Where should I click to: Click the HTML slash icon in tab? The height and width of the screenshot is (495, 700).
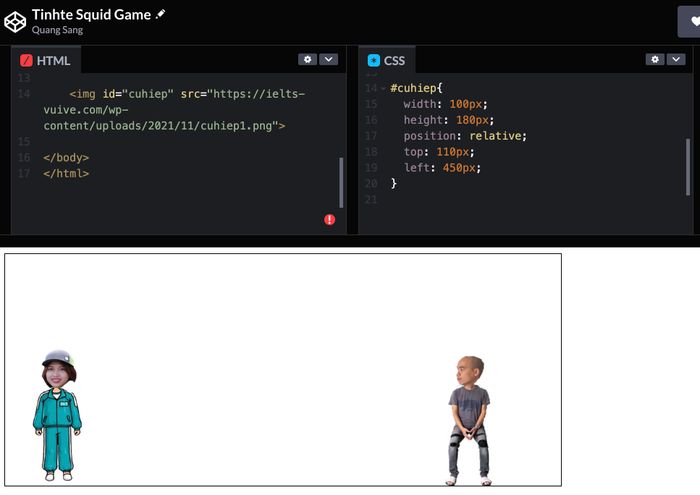pos(27,61)
